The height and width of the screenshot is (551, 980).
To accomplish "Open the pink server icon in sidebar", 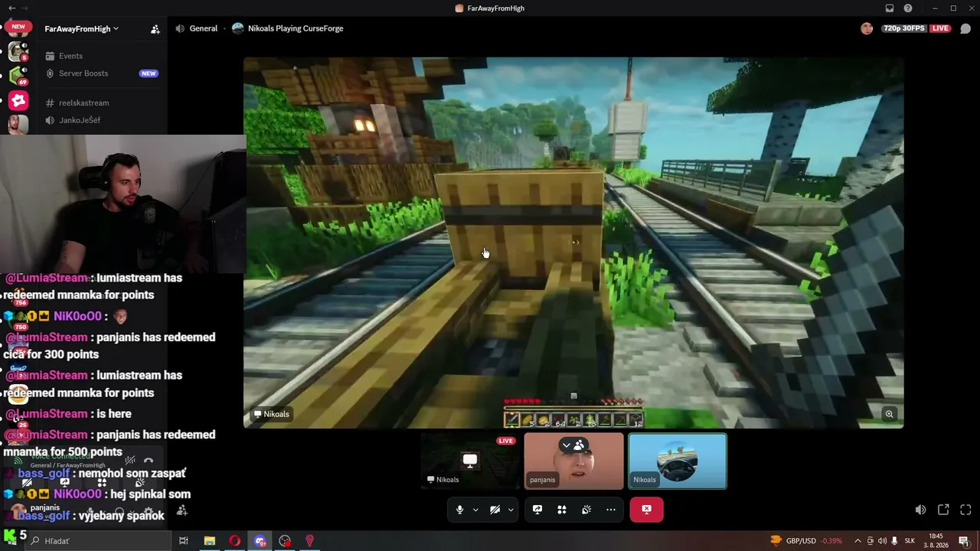I will coord(18,100).
